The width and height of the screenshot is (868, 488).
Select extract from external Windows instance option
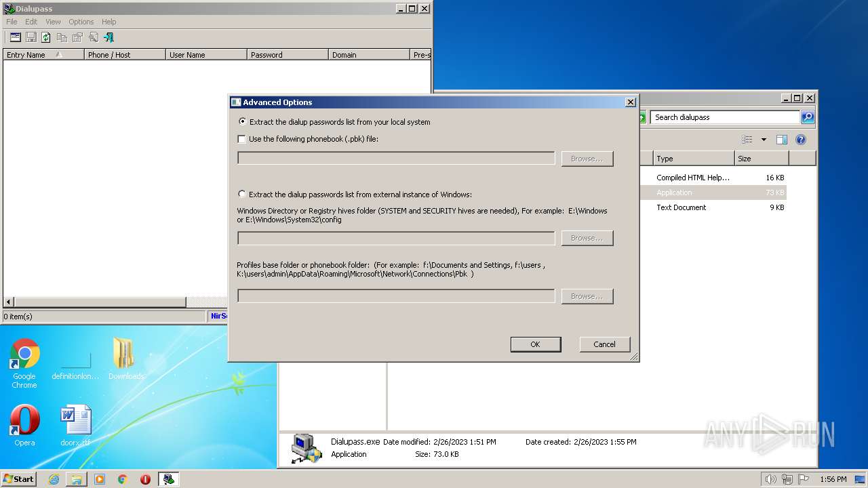pos(242,194)
